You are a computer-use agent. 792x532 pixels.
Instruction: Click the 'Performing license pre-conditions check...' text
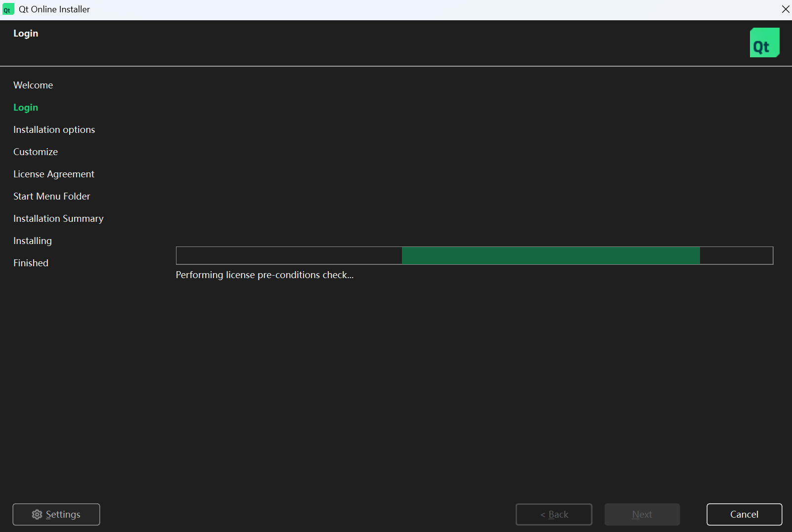point(264,275)
